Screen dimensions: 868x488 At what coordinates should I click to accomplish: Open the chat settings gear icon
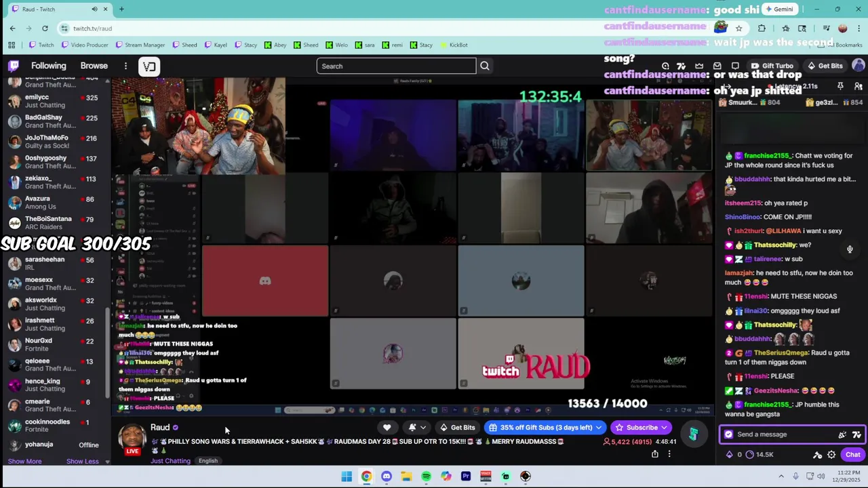tap(831, 455)
